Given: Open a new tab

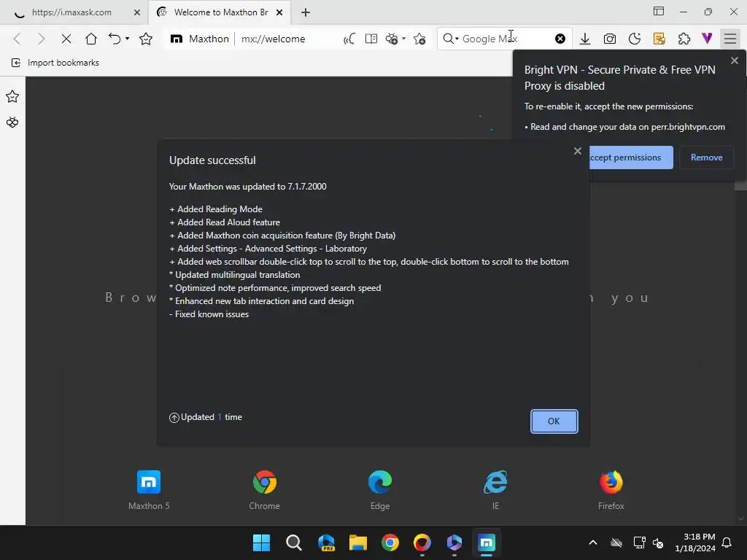Looking at the screenshot, I should point(306,12).
